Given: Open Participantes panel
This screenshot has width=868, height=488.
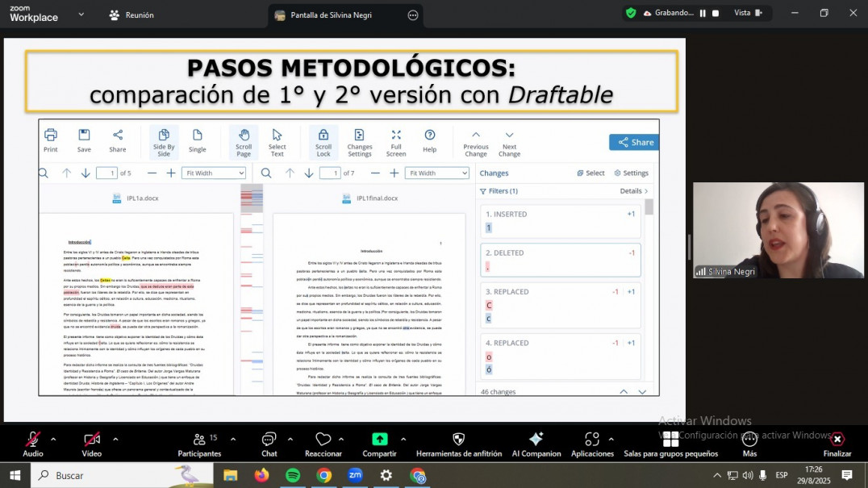Looking at the screenshot, I should pyautogui.click(x=199, y=444).
